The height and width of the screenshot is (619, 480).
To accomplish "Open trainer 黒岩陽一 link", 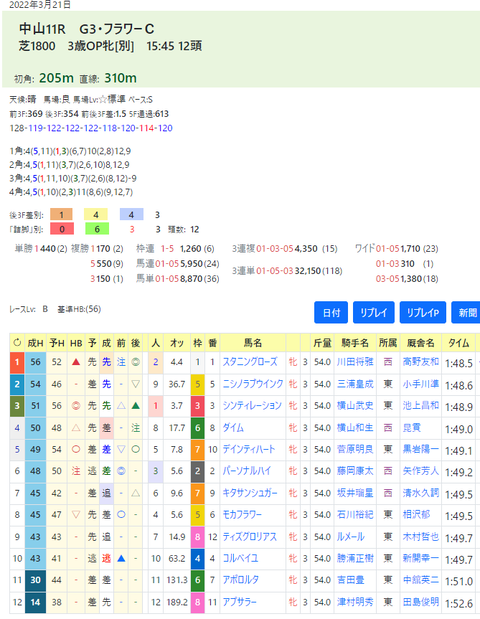I will (x=421, y=450).
